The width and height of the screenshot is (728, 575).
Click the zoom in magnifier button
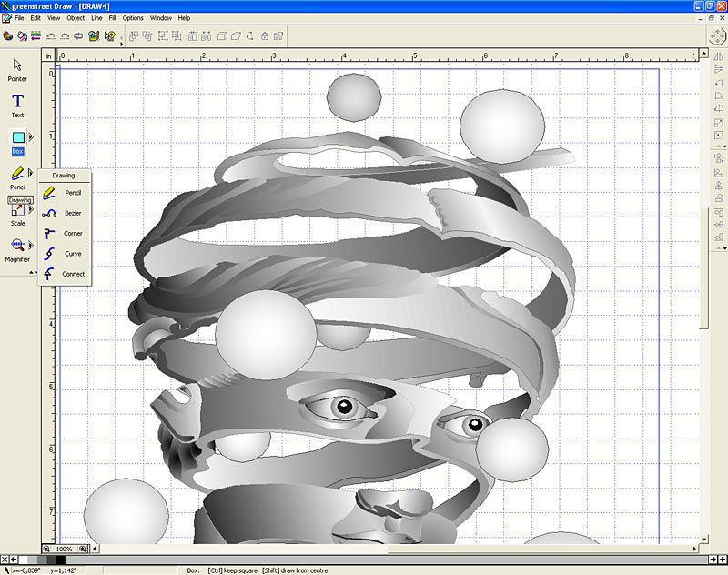(x=83, y=550)
